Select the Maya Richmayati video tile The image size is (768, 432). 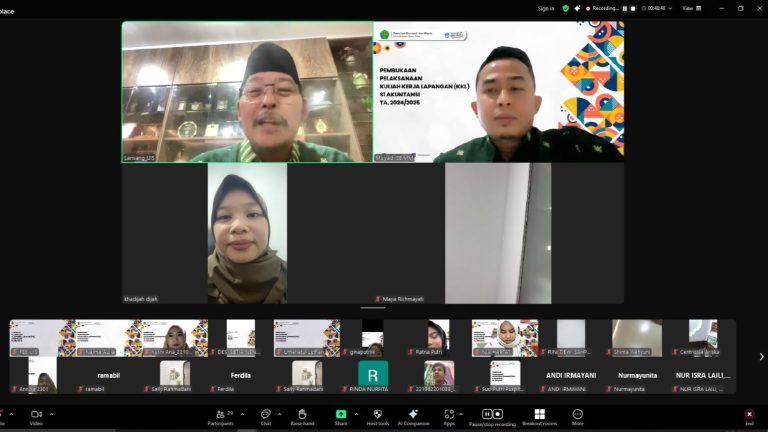[x=499, y=234]
